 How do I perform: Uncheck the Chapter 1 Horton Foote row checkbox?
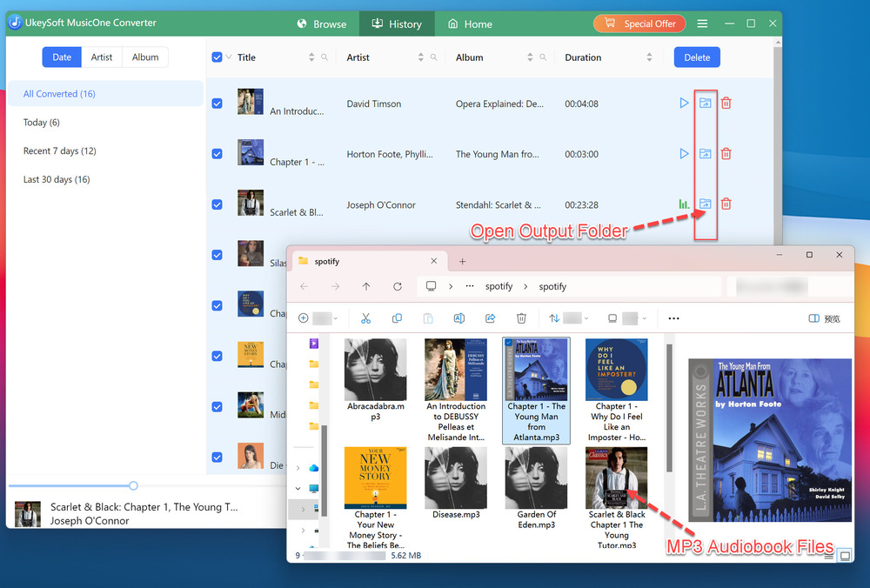217,154
